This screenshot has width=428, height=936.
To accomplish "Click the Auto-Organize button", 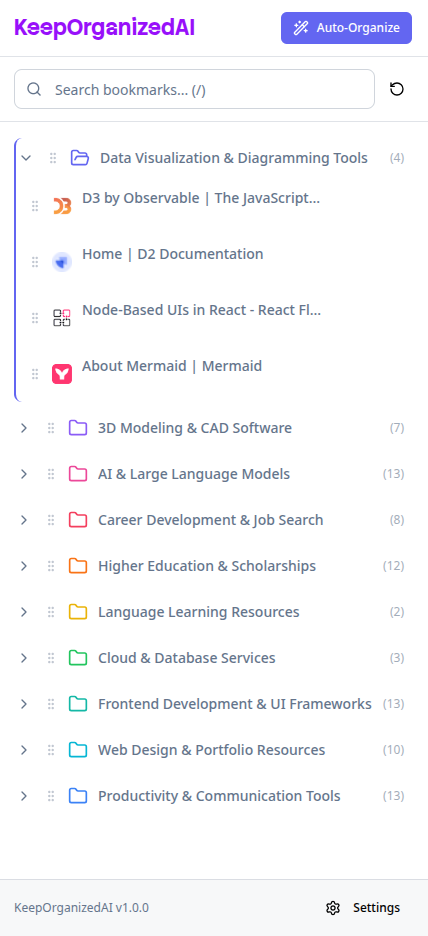I will pos(346,28).
